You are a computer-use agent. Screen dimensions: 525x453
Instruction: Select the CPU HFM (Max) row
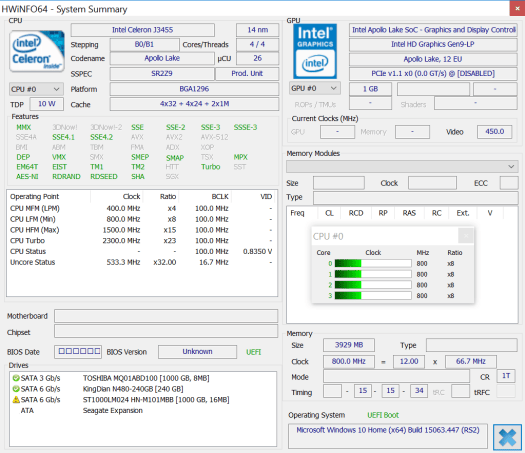coord(142,230)
